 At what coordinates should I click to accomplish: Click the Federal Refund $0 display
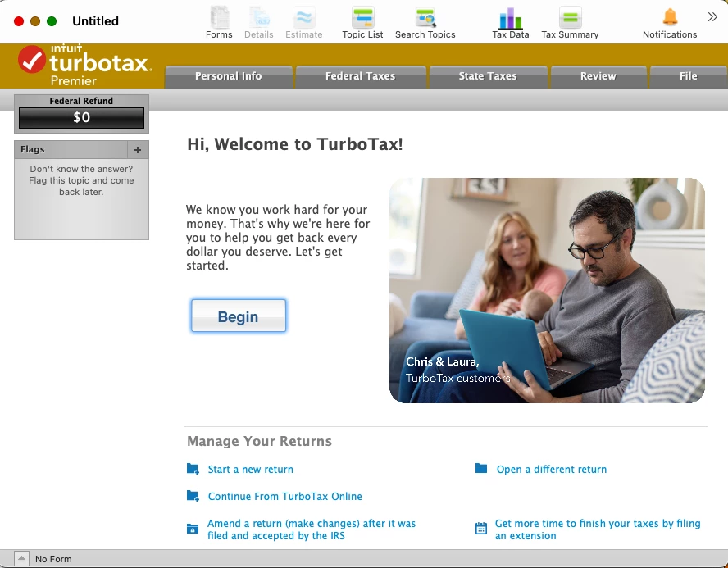point(81,118)
